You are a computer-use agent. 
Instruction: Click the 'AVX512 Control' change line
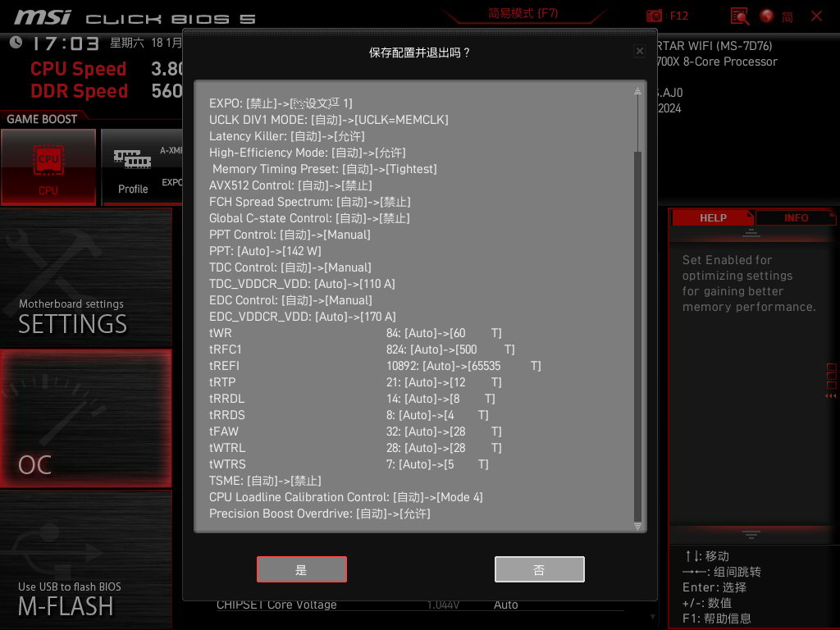click(290, 185)
